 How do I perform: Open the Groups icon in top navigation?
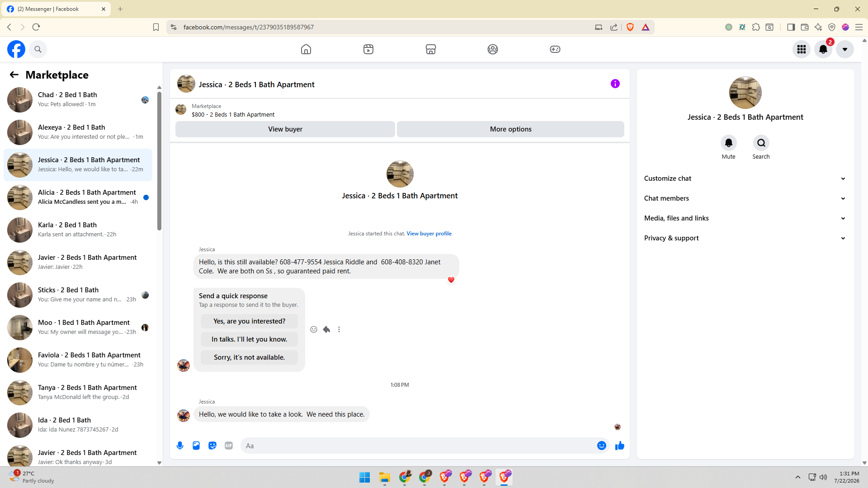(493, 49)
